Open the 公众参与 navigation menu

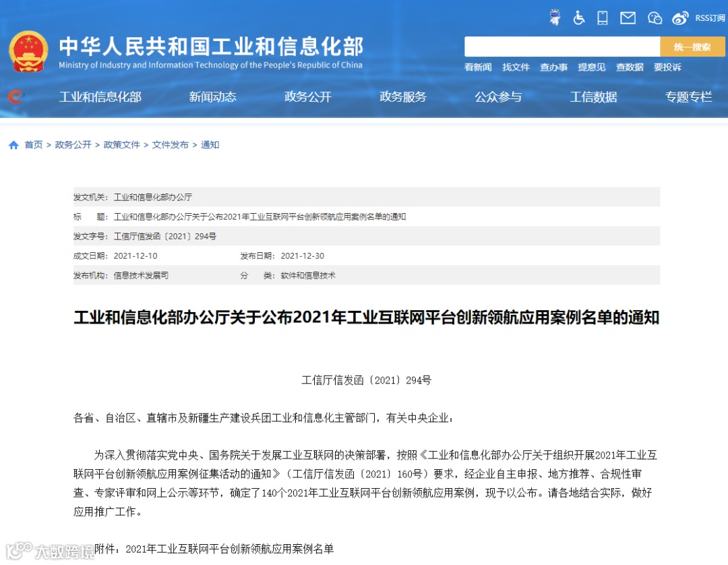point(498,96)
